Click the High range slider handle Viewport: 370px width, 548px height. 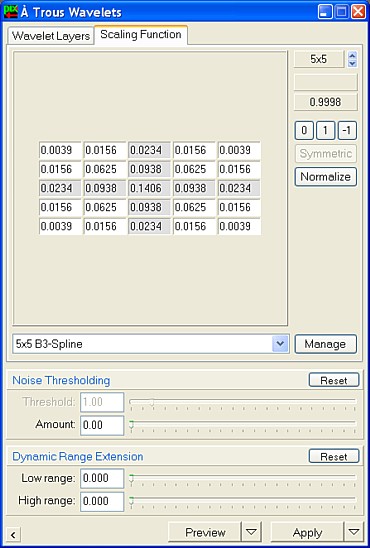tap(131, 501)
